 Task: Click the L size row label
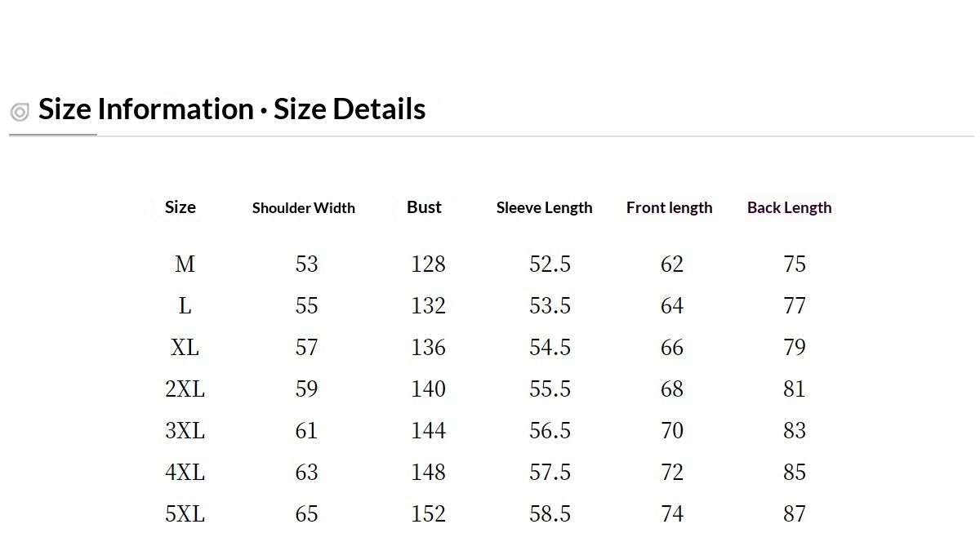point(185,306)
